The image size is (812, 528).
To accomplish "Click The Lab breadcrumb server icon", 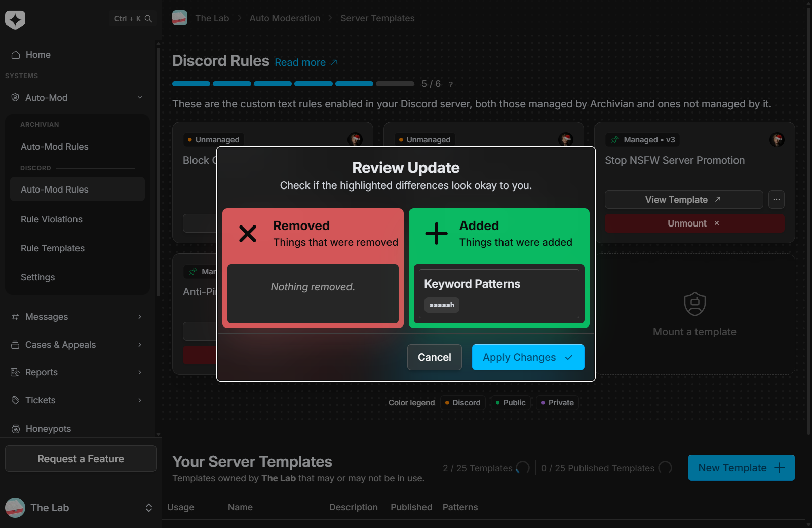I will point(180,18).
